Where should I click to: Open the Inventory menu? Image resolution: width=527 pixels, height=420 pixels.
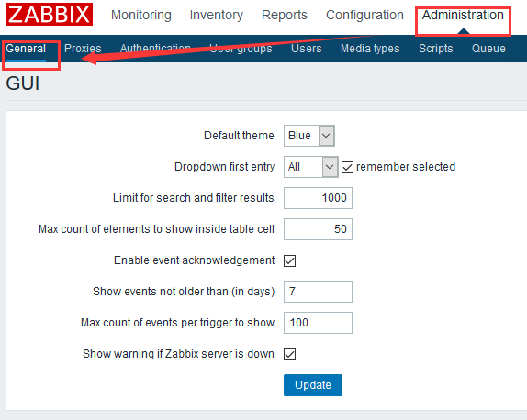(x=217, y=15)
